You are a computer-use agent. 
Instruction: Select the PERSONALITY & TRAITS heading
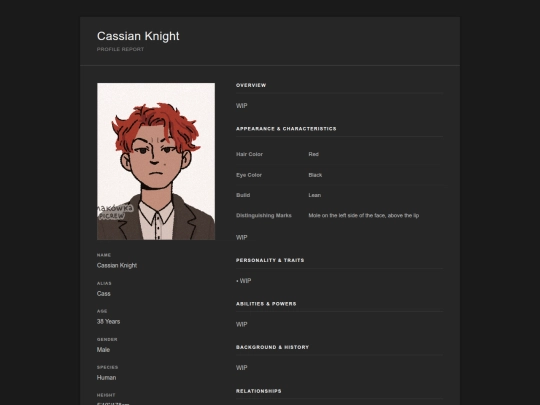270,260
